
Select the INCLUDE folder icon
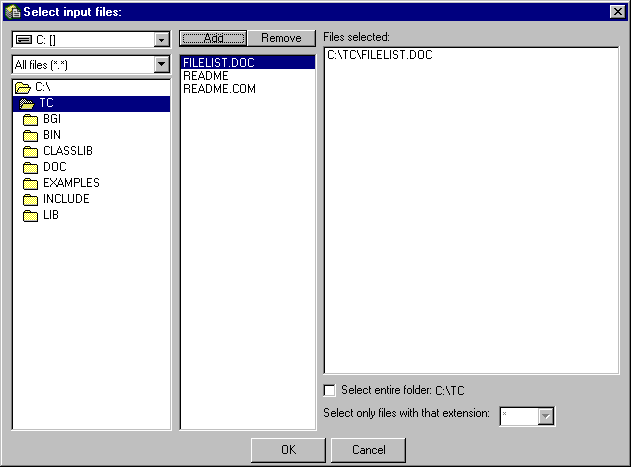31,199
